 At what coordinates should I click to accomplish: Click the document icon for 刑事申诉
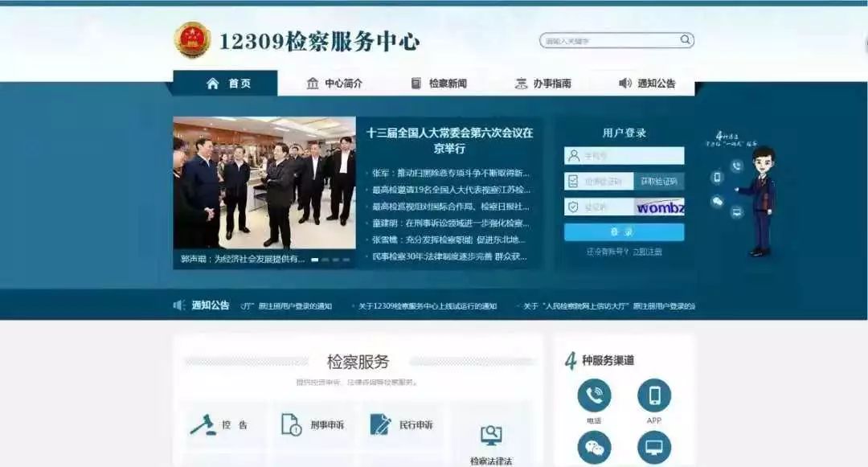coord(291,424)
